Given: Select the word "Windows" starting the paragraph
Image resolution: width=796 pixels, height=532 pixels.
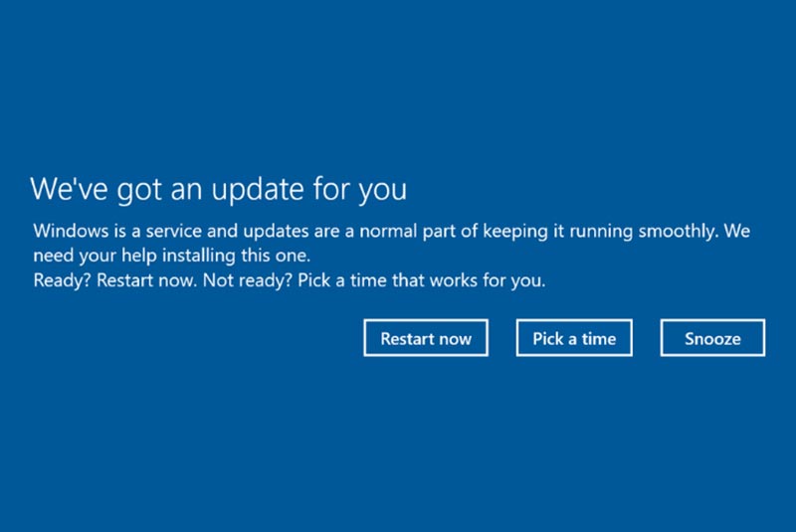Looking at the screenshot, I should tap(71, 231).
